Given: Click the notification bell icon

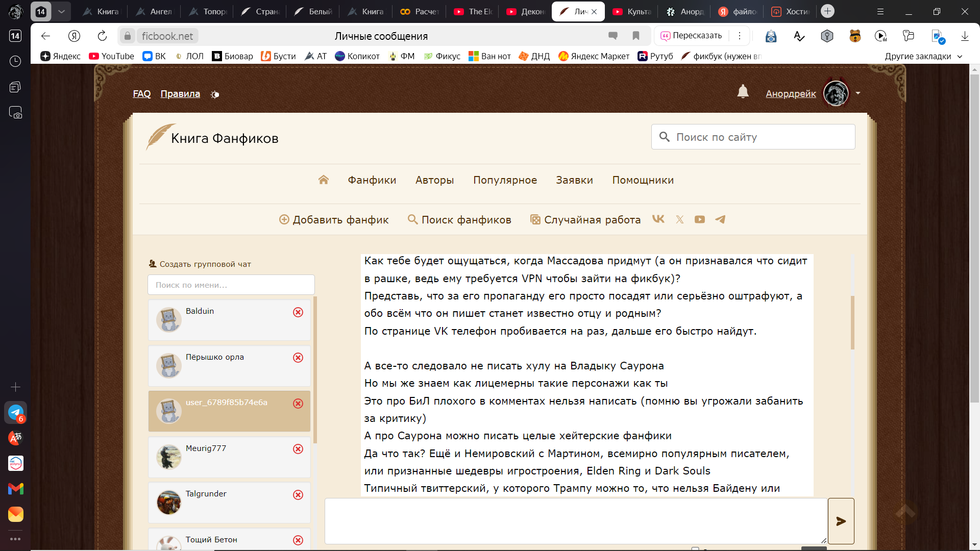Looking at the screenshot, I should 743,92.
